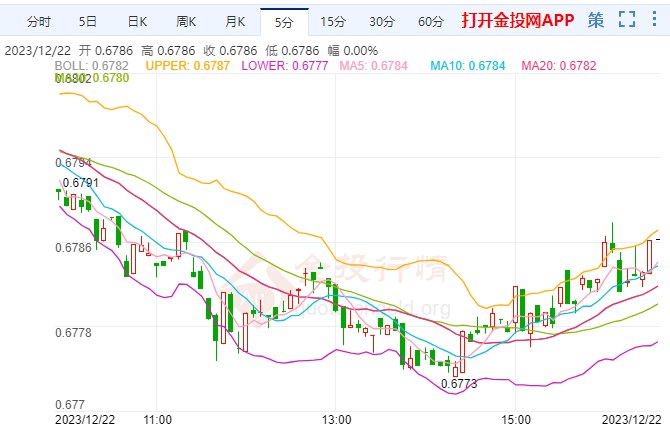
Task: Click the MA20: 0.6782 indicator label
Action: click(x=558, y=66)
